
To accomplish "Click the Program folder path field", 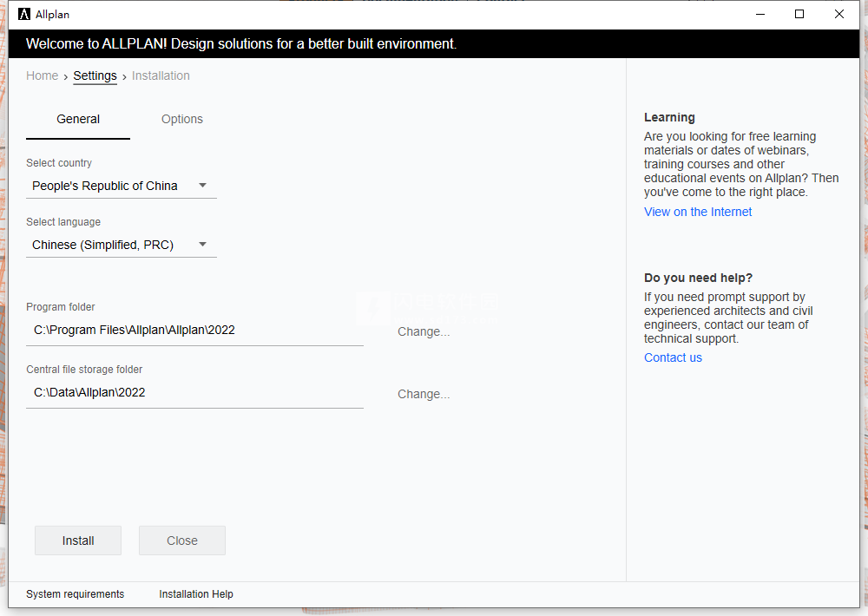I will (194, 331).
